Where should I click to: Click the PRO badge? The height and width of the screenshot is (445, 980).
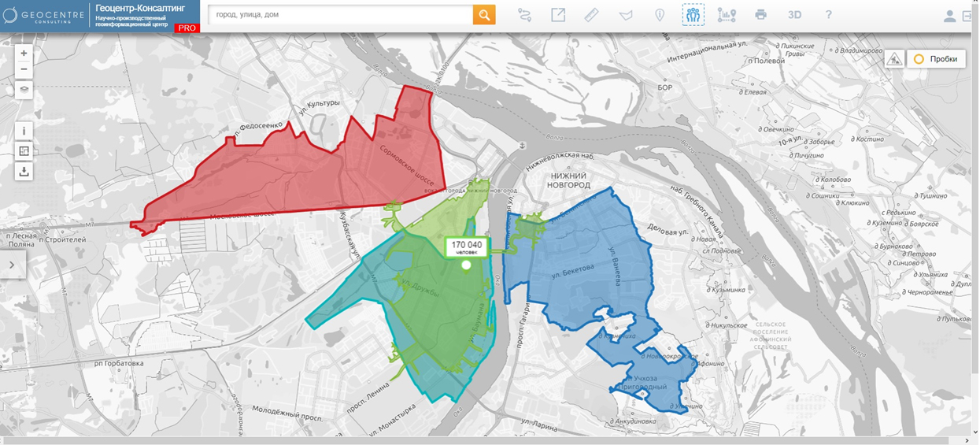click(x=187, y=28)
